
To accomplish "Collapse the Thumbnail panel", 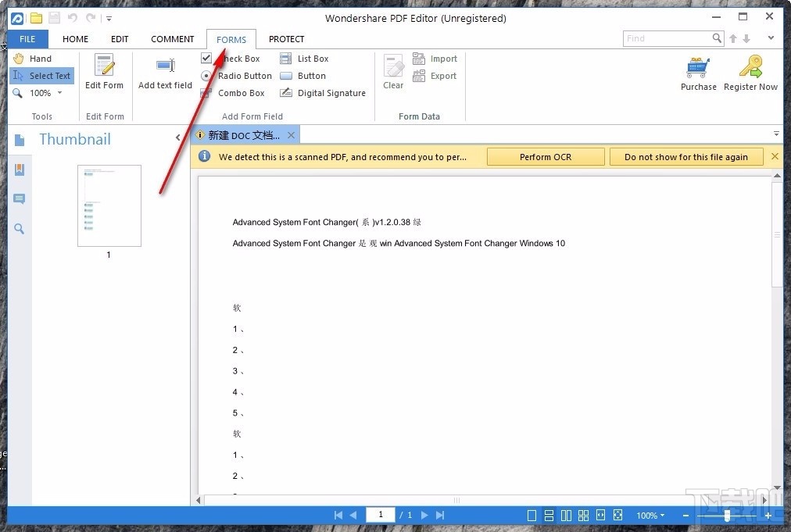I will point(177,137).
